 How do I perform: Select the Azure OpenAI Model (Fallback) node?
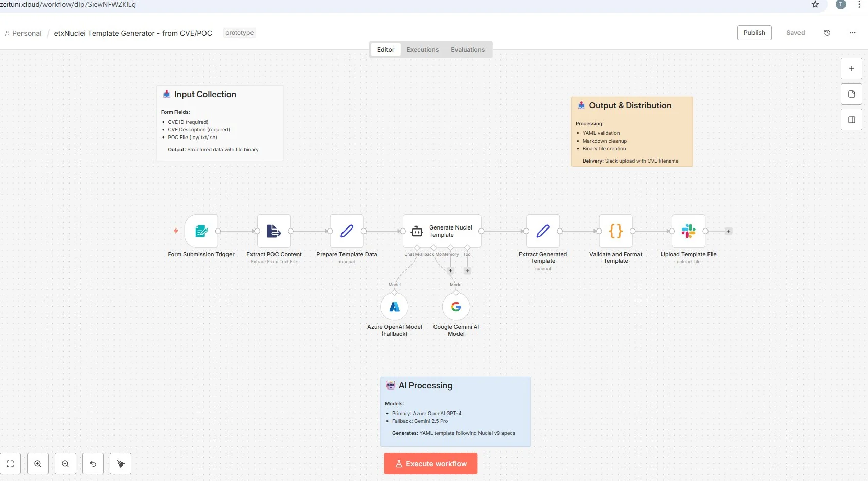tap(394, 306)
